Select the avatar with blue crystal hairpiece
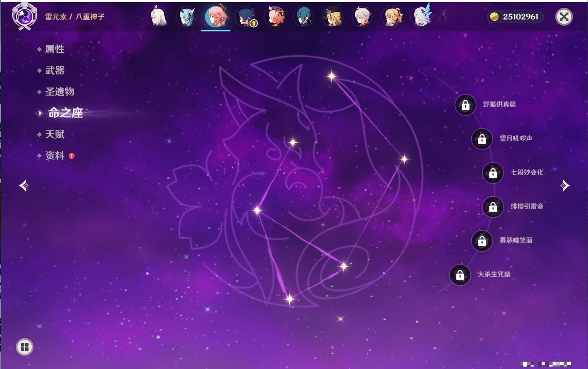This screenshot has height=369, width=588. tap(422, 15)
